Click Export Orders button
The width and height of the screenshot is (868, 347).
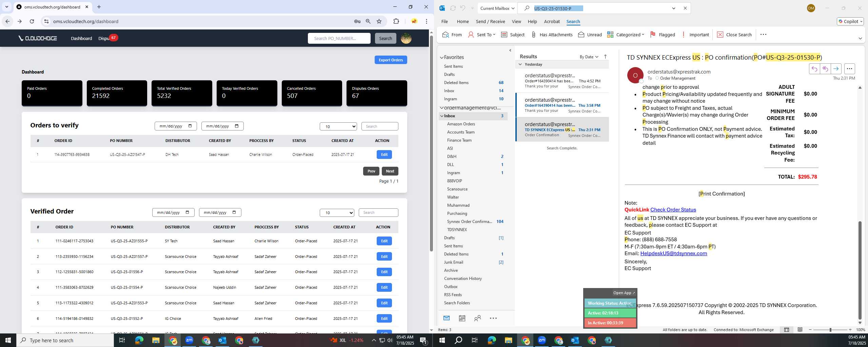tap(391, 60)
